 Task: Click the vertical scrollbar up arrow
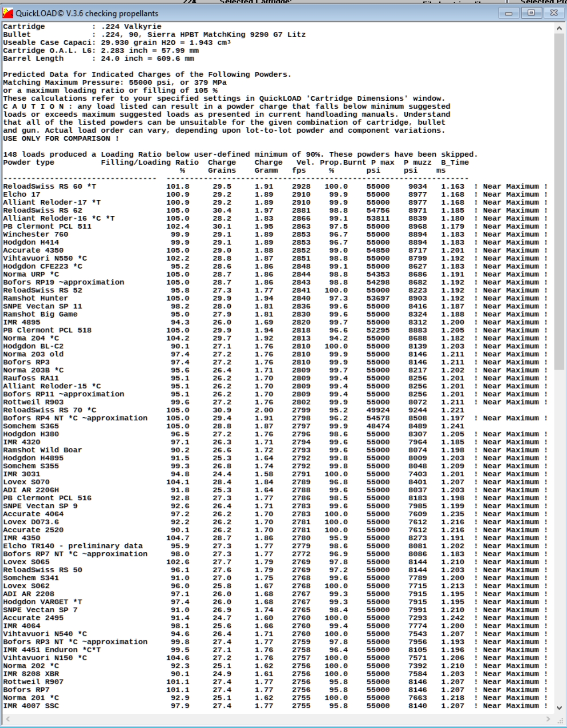tap(559, 28)
